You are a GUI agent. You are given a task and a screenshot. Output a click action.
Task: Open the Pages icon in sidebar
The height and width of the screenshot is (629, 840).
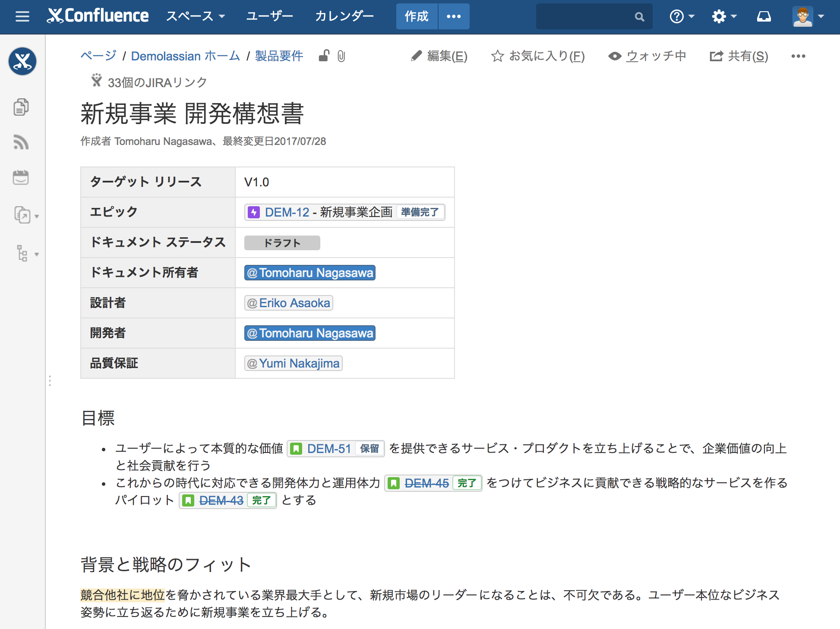[21, 107]
